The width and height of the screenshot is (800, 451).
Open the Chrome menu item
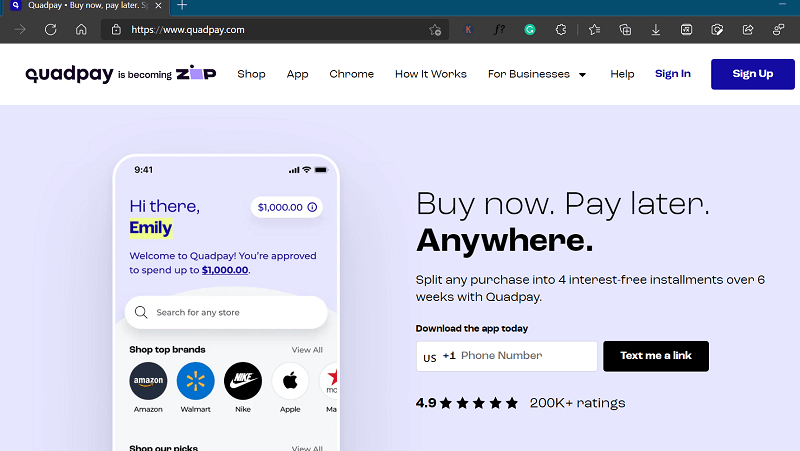point(352,74)
